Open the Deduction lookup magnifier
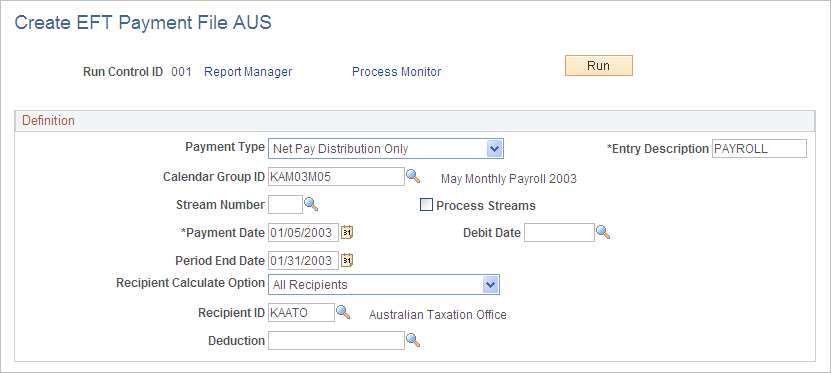The height and width of the screenshot is (373, 831). pos(413,340)
